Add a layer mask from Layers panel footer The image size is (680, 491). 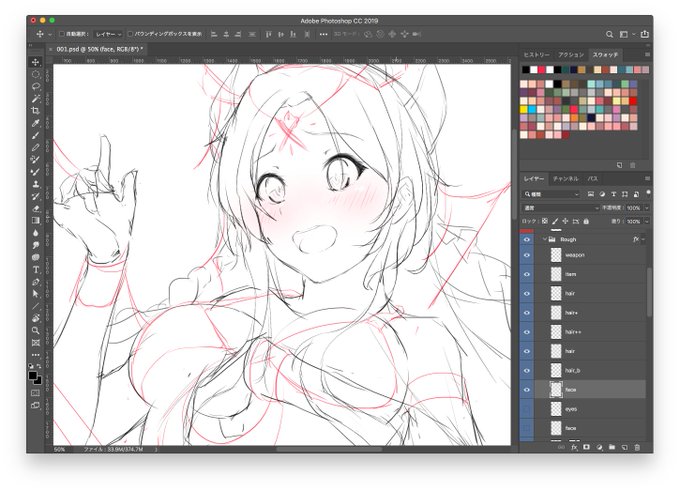click(x=586, y=447)
